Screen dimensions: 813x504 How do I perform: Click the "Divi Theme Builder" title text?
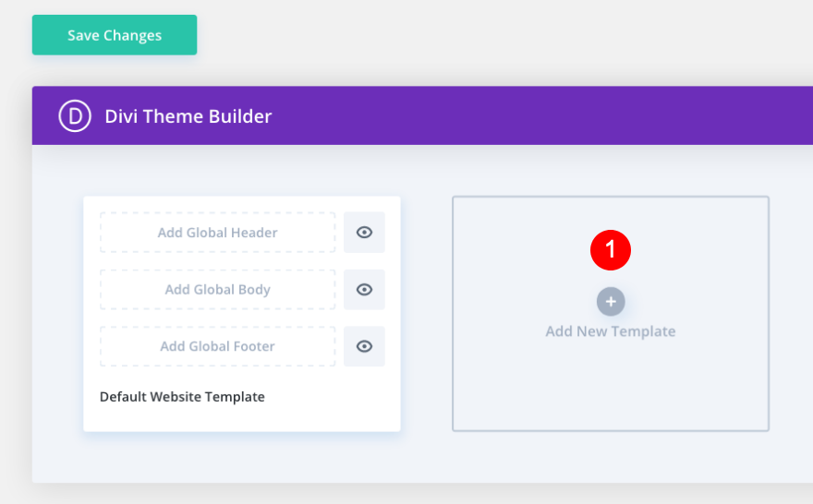188,116
